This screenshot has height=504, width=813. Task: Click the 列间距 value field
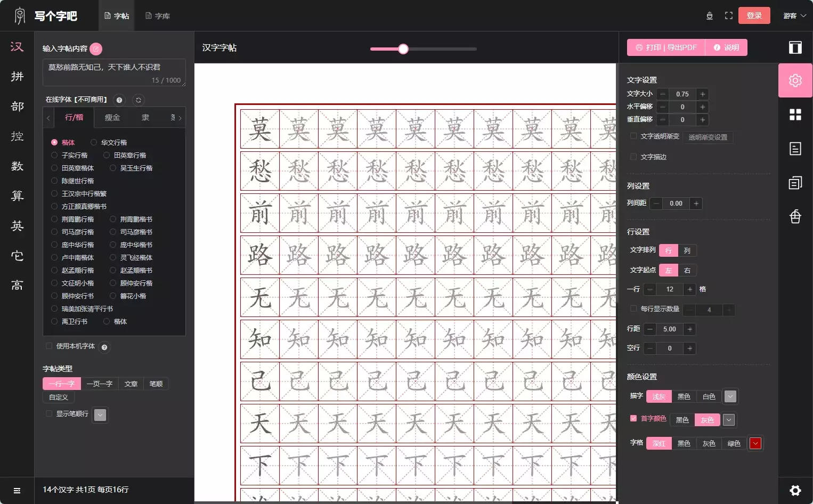pos(676,204)
